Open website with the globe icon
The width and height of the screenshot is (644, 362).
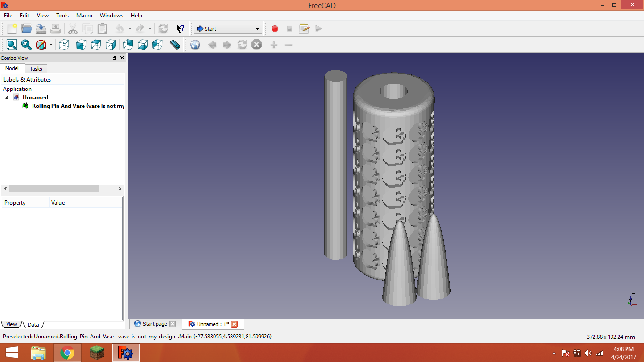tap(195, 45)
